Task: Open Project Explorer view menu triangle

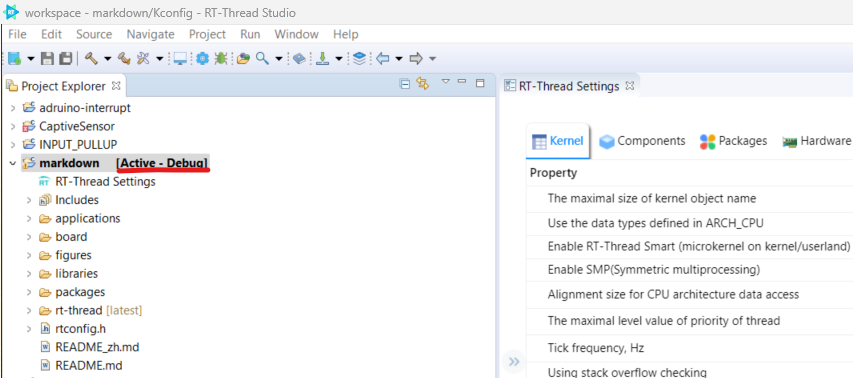Action: tap(446, 82)
